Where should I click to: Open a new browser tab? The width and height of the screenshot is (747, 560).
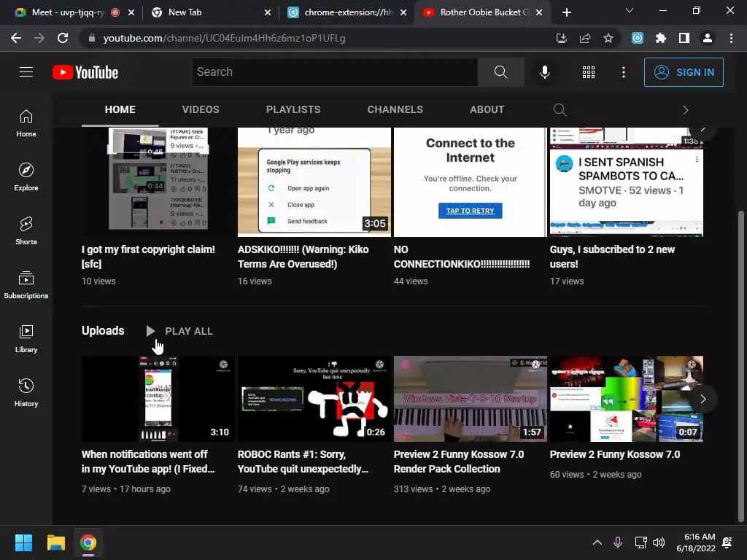point(566,12)
